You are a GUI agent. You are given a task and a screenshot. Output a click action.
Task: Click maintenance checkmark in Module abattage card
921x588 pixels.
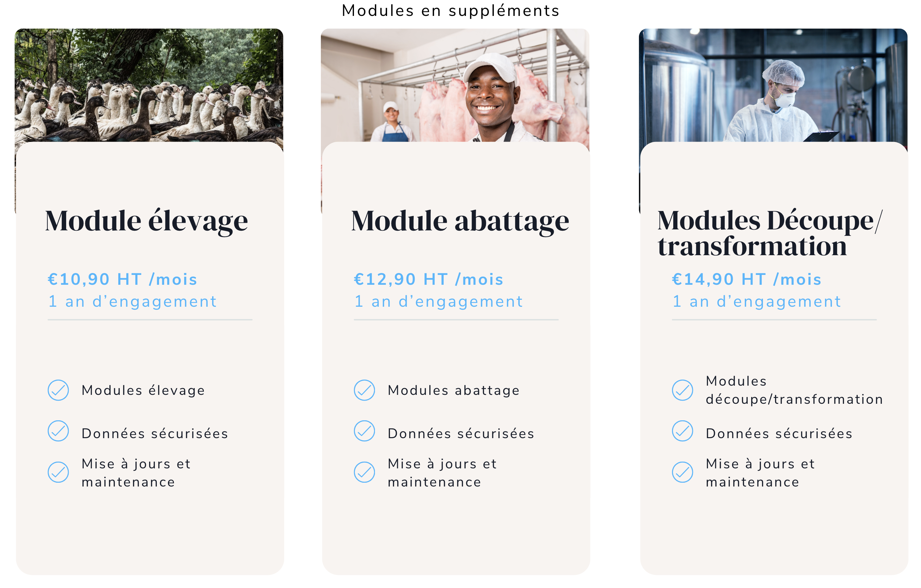364,472
